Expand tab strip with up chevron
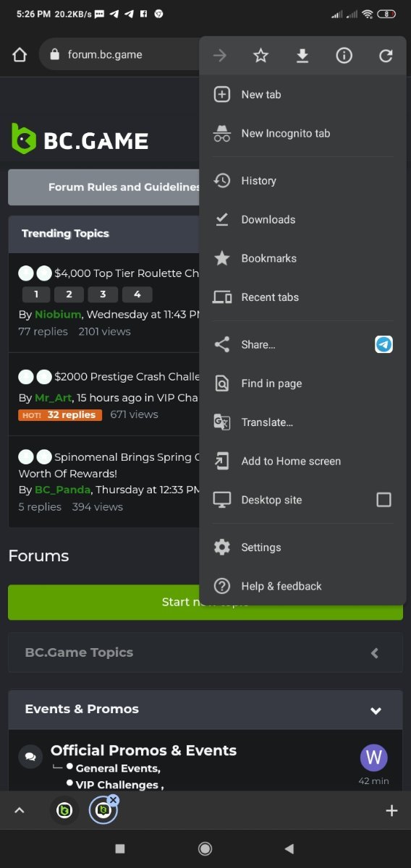This screenshot has height=868, width=411. tap(20, 811)
